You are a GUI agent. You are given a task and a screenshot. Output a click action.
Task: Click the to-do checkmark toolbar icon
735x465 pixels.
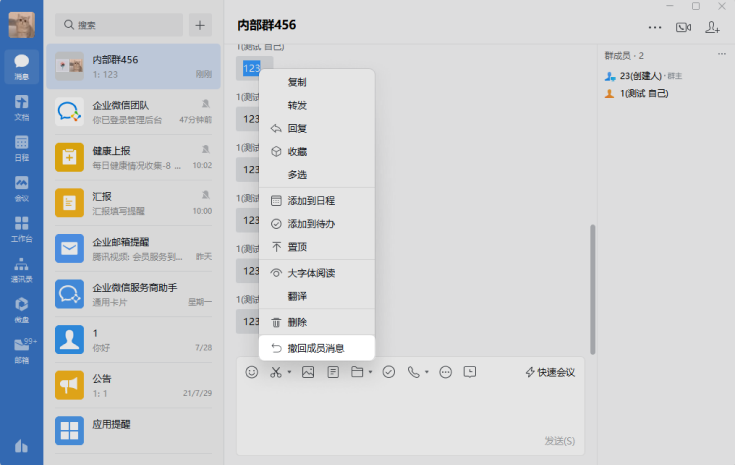click(x=389, y=372)
